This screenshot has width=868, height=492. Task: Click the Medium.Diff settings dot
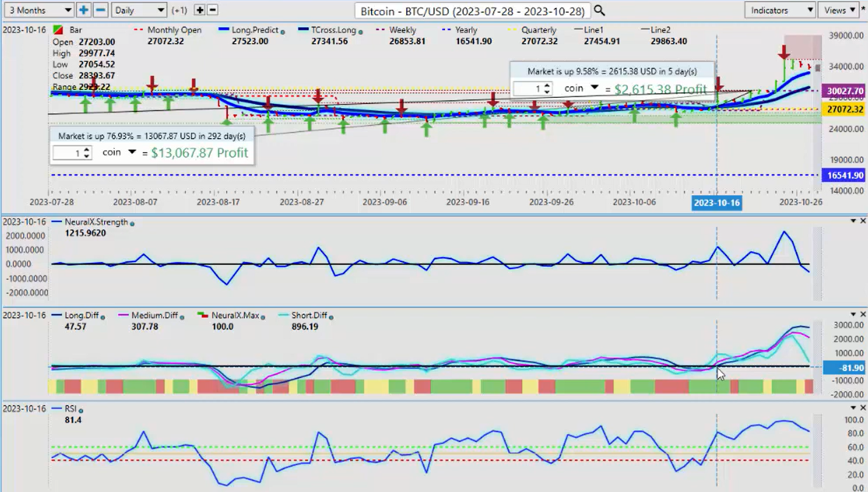[181, 316]
